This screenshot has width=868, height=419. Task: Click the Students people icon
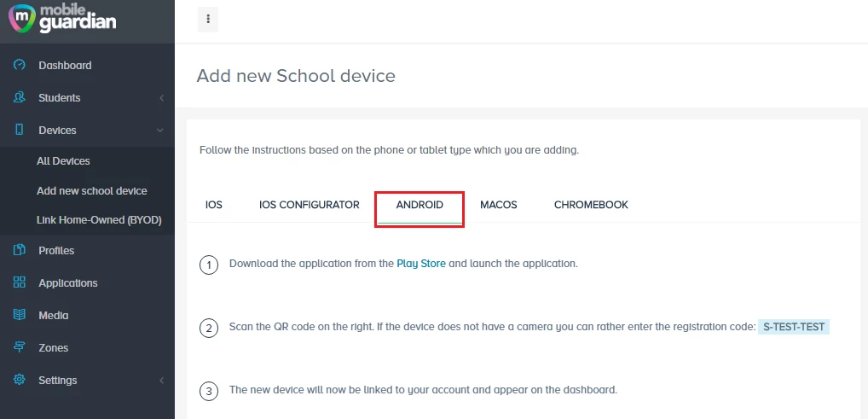pos(20,97)
